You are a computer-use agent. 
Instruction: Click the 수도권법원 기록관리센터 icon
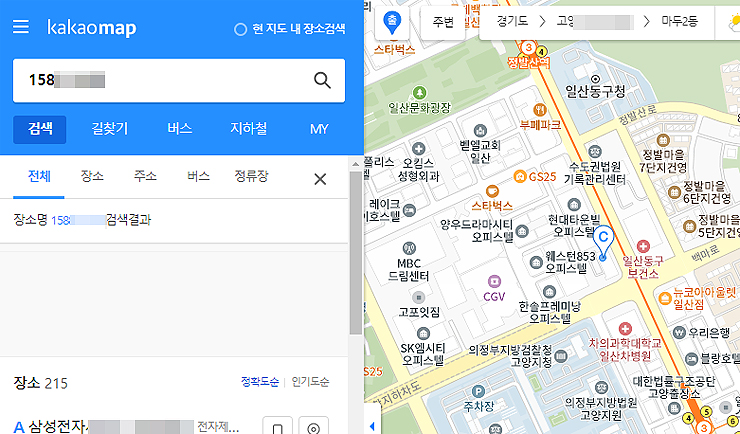tap(596, 151)
